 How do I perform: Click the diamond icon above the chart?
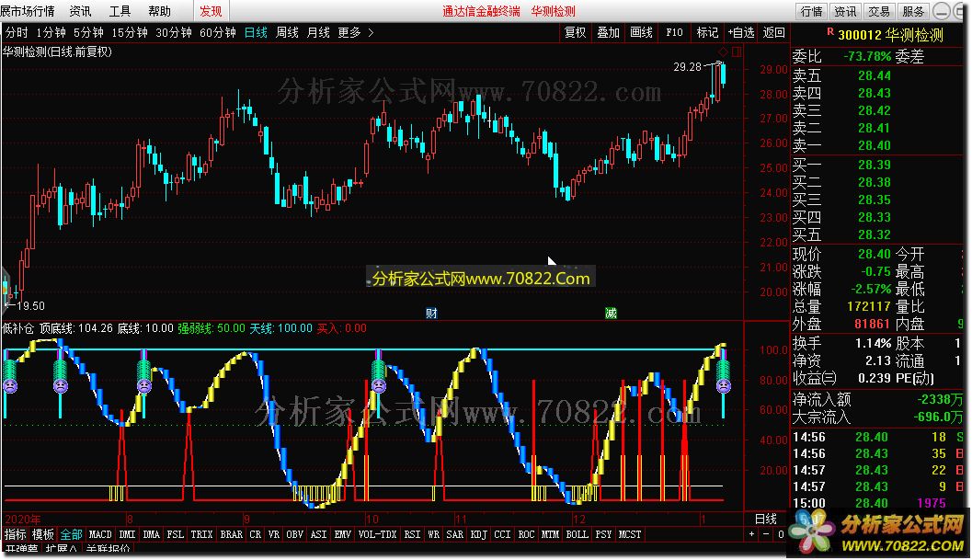723,51
